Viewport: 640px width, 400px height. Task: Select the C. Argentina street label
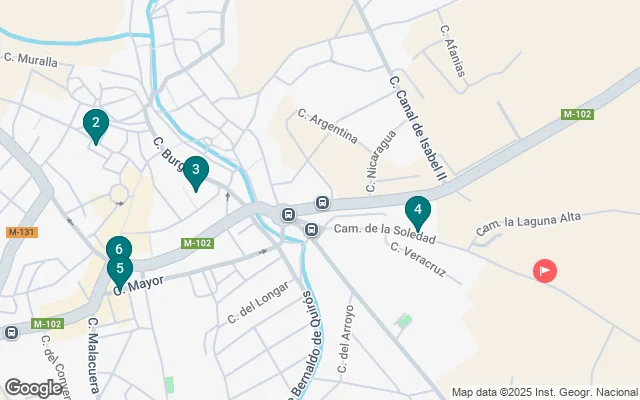click(327, 126)
